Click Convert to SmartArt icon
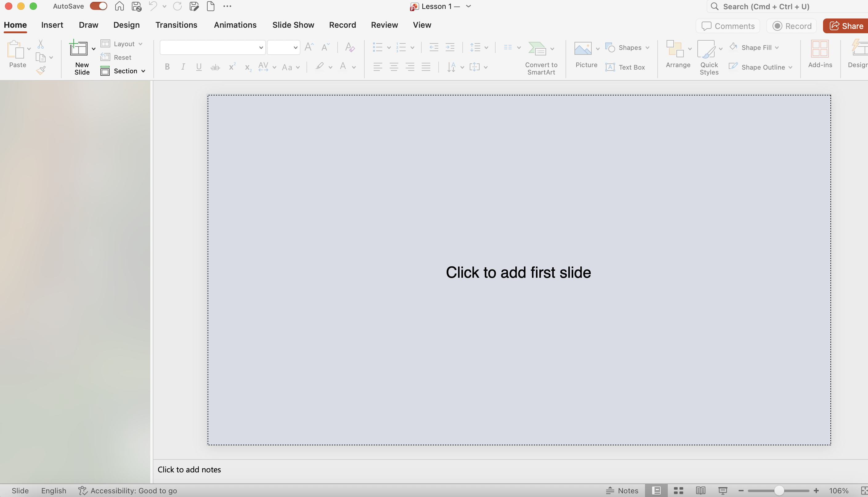Viewport: 868px width, 497px height. point(537,48)
